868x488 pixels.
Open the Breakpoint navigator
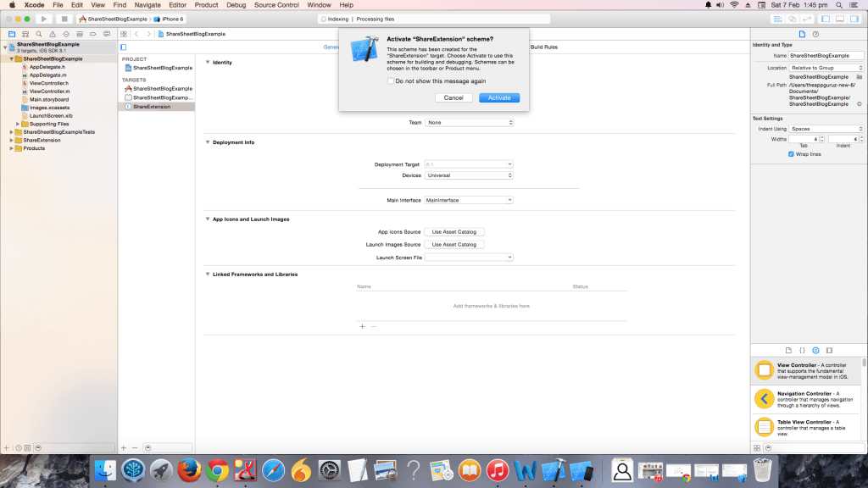[x=93, y=34]
